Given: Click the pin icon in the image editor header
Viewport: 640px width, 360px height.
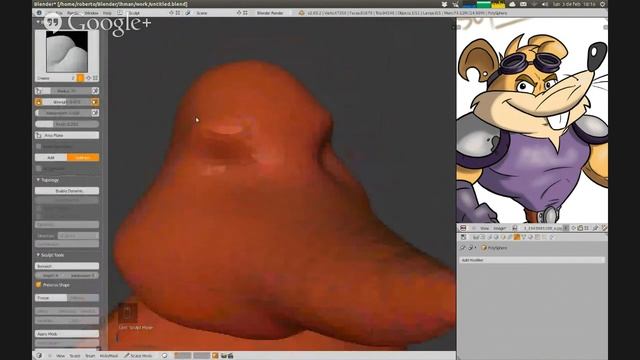Looking at the screenshot, I should pyautogui.click(x=596, y=228).
